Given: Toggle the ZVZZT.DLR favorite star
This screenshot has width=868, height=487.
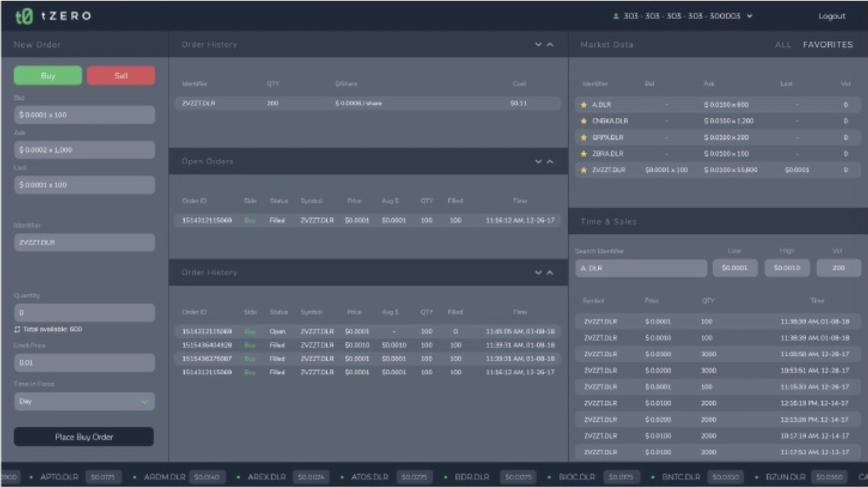Looking at the screenshot, I should click(584, 170).
